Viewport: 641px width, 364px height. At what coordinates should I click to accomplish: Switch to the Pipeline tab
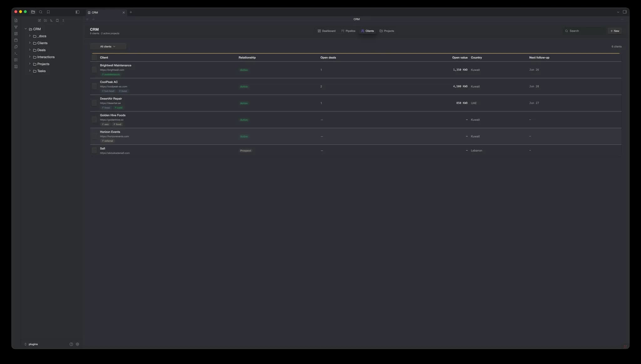tap(348, 31)
